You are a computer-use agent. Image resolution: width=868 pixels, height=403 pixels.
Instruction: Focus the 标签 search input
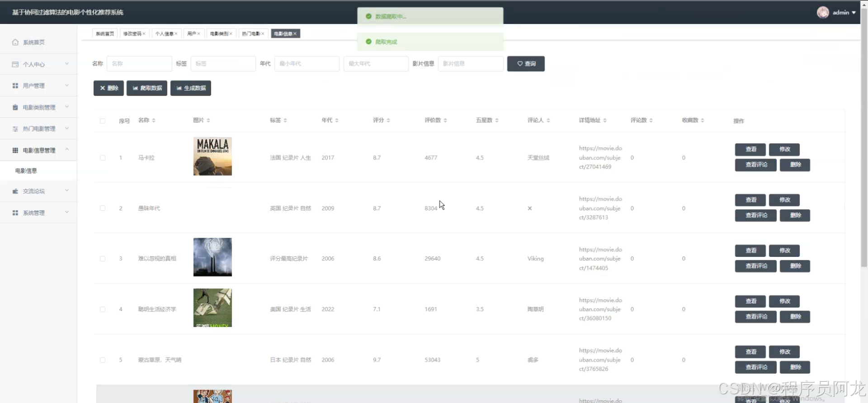(223, 64)
